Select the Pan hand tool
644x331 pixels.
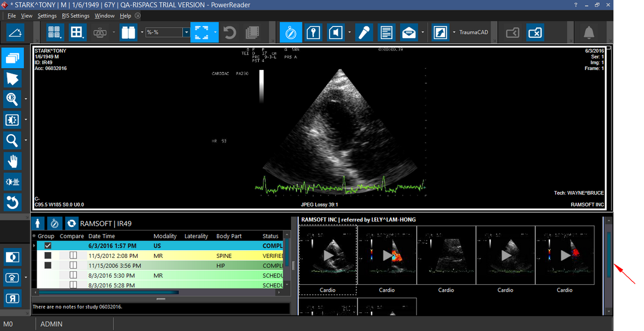[x=13, y=161]
